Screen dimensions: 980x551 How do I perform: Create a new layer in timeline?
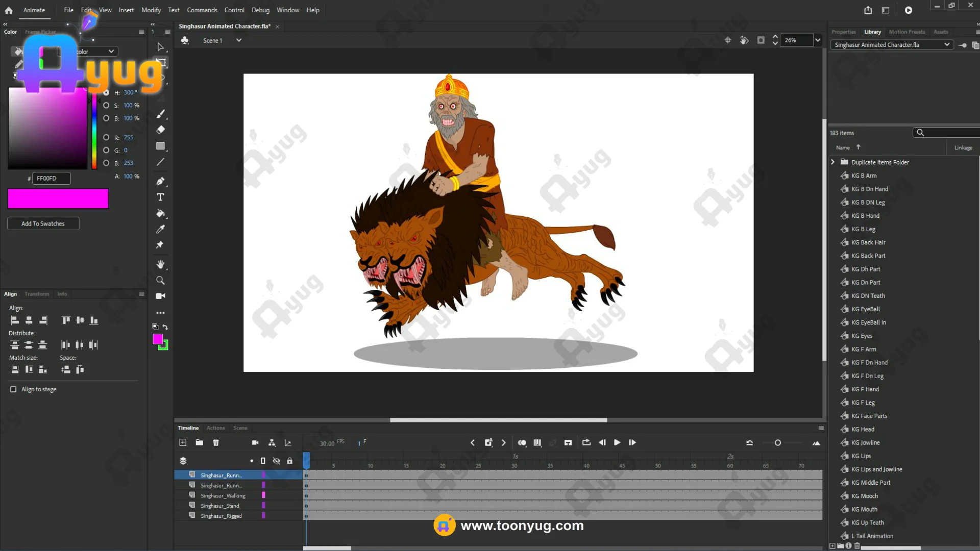183,442
